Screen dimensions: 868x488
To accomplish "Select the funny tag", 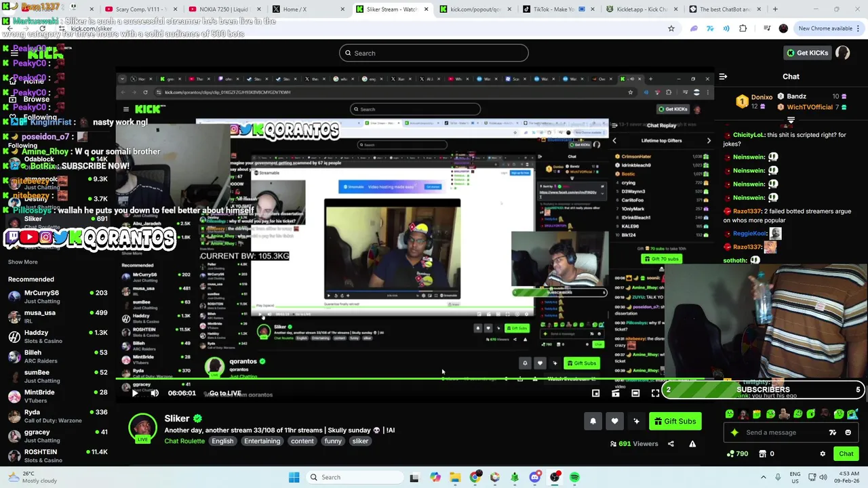I will click(x=333, y=441).
